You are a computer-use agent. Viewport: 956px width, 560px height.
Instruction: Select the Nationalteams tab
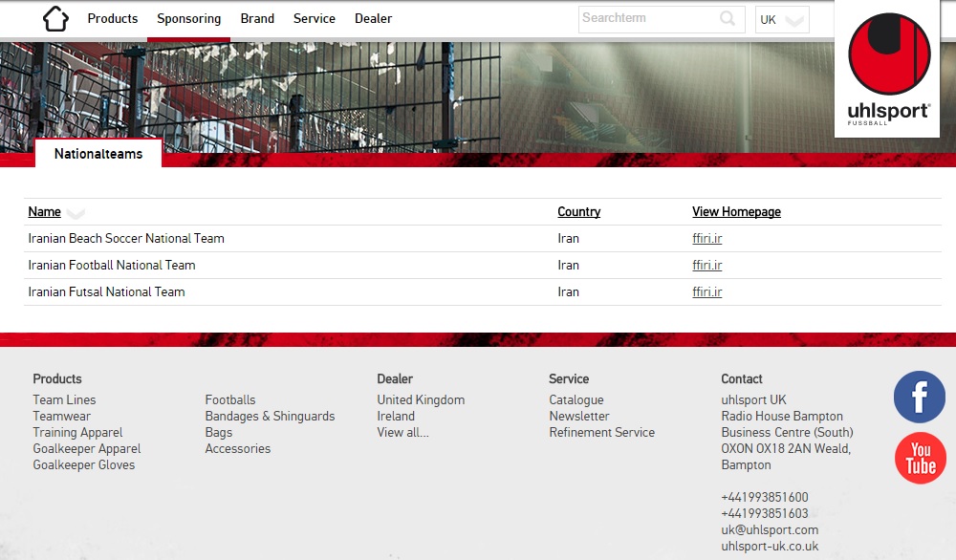(x=98, y=154)
